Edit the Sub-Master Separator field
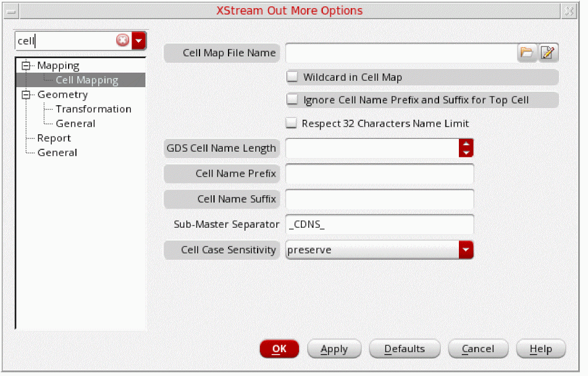 tap(380, 224)
